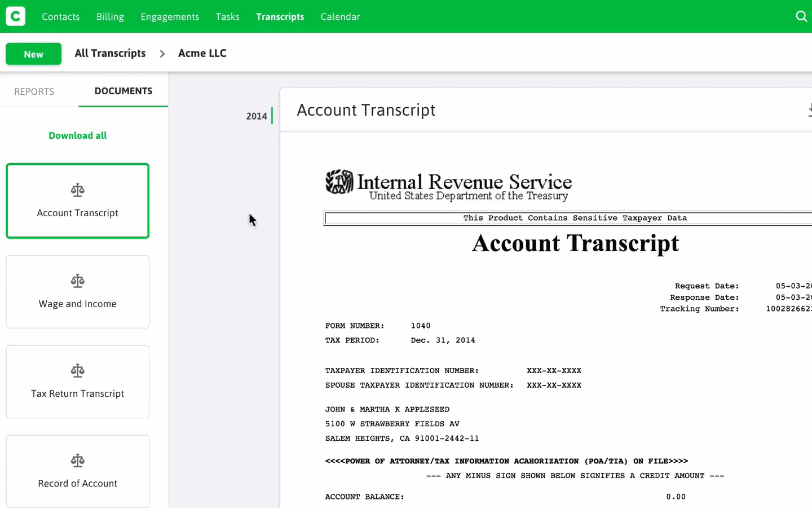This screenshot has width=812, height=508.
Task: Click the Acme LLC breadcrumb
Action: pos(202,53)
